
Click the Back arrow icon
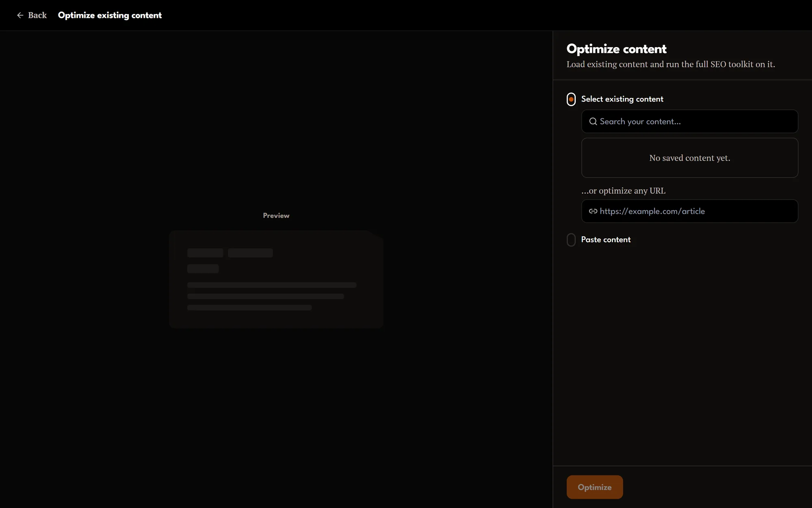click(x=20, y=15)
